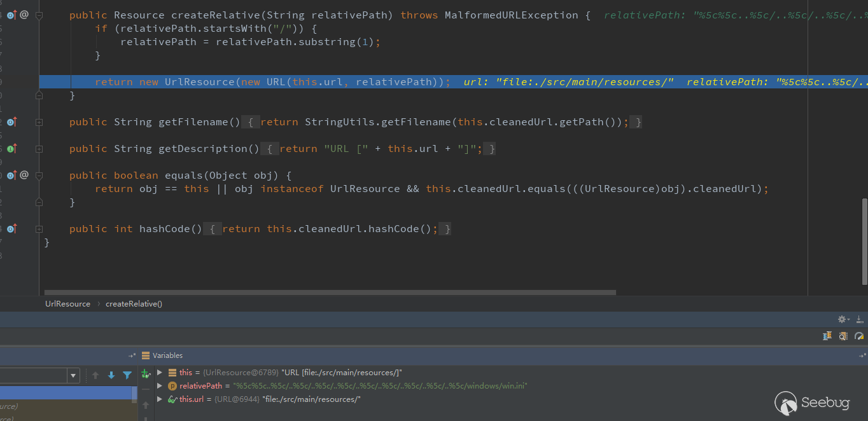
Task: Click the blue down-arrow next frame icon
Action: tap(111, 375)
